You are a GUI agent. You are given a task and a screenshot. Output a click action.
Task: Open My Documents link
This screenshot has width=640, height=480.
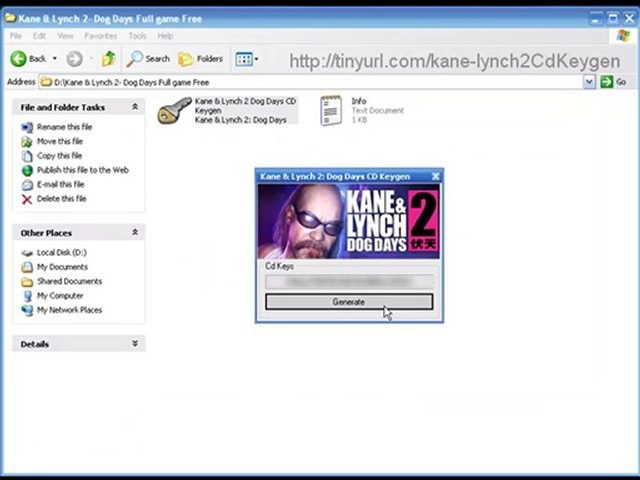(x=62, y=267)
